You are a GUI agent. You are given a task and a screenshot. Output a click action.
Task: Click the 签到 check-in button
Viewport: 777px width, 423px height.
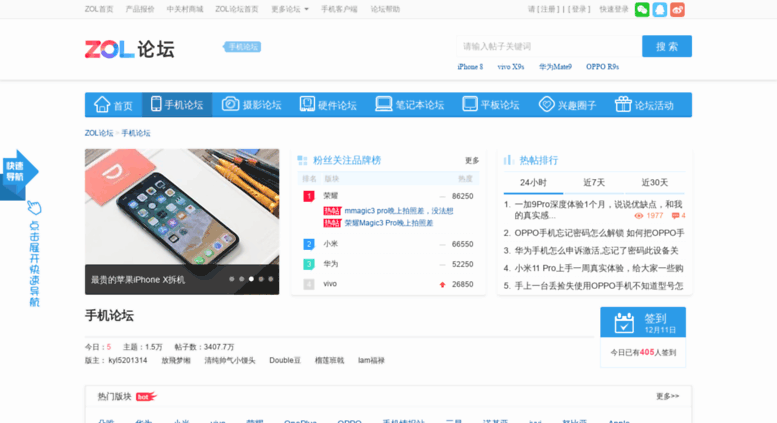coord(643,322)
